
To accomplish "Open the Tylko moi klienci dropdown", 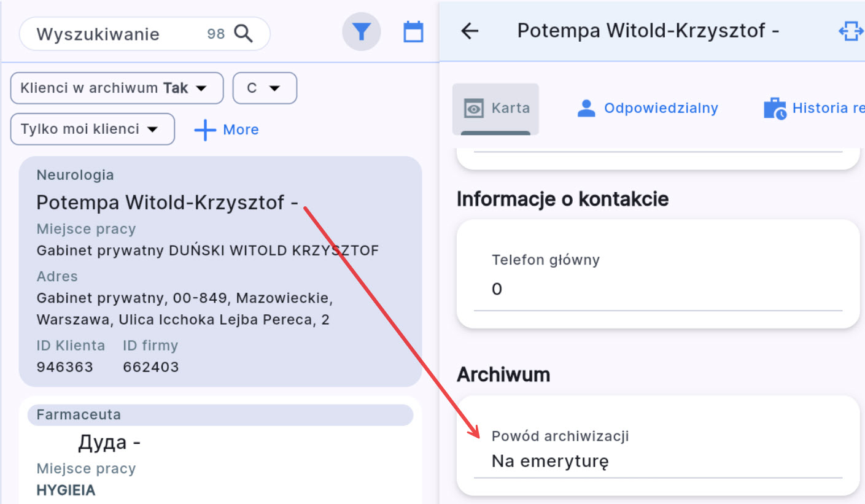I will 92,129.
